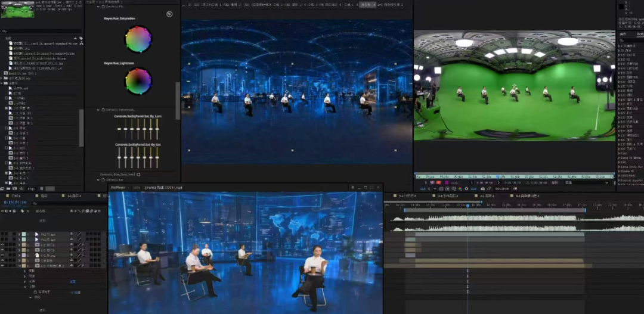Click the video eye column header icon in timeline
Screen dimensions: 644x314
[2, 211]
